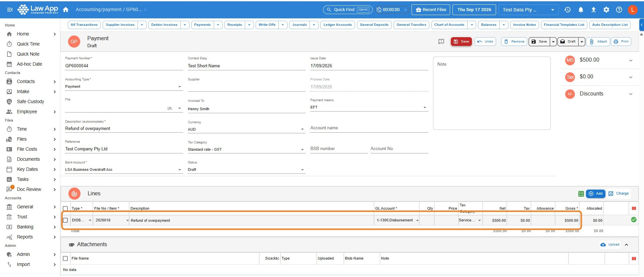Open settings gear in header

click(606, 10)
